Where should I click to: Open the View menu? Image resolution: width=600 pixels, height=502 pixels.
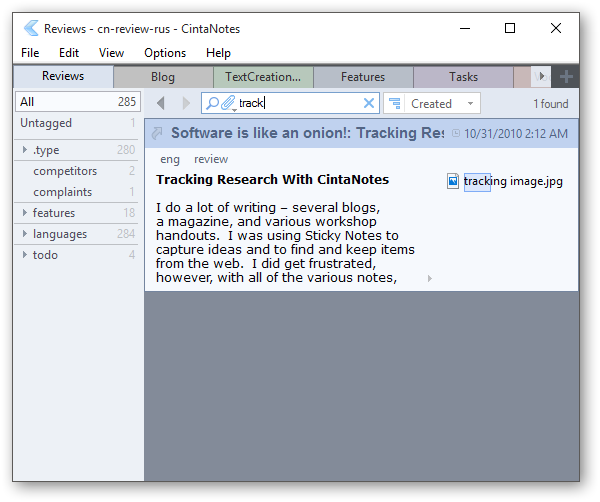[x=111, y=53]
